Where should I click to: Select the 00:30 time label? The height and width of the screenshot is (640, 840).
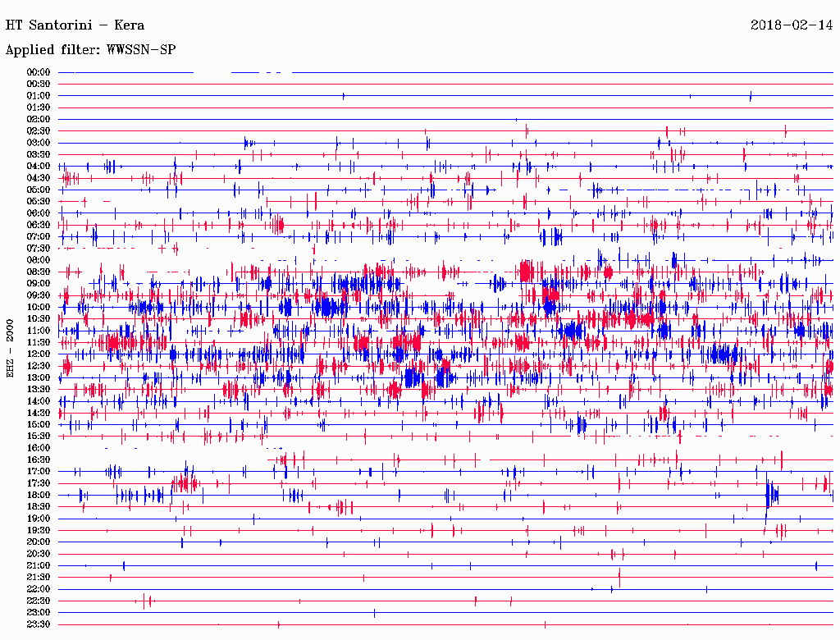[39, 85]
